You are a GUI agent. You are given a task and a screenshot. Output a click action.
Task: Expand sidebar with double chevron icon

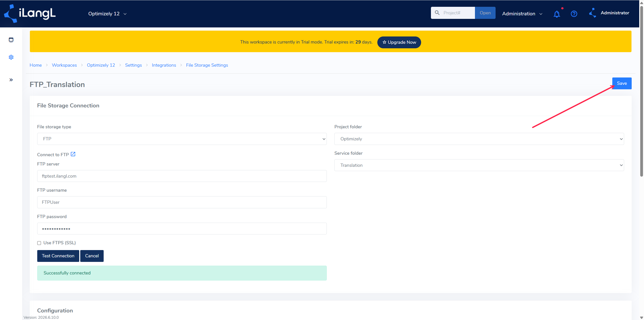(x=11, y=80)
